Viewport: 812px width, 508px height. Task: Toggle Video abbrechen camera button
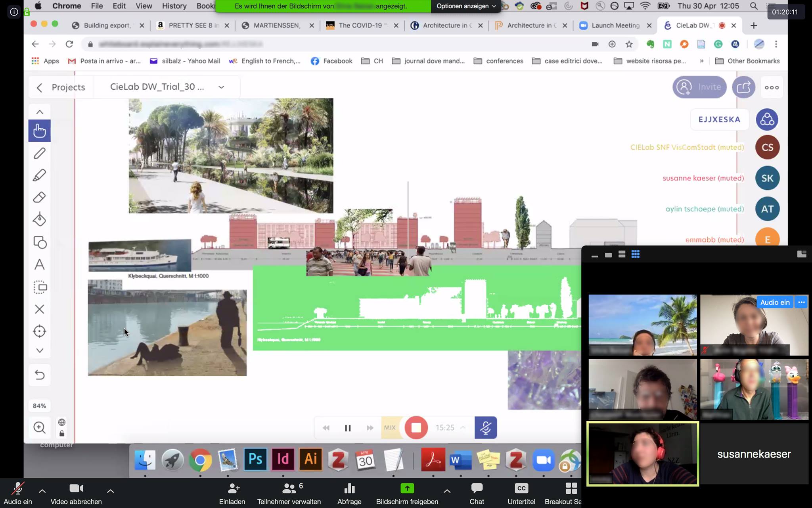[x=76, y=493]
